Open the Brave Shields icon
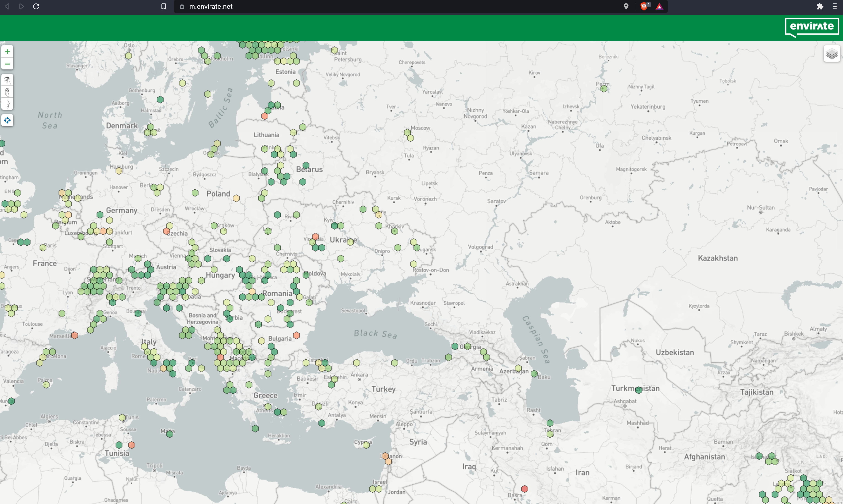Viewport: 843px width, 504px height. pyautogui.click(x=644, y=6)
